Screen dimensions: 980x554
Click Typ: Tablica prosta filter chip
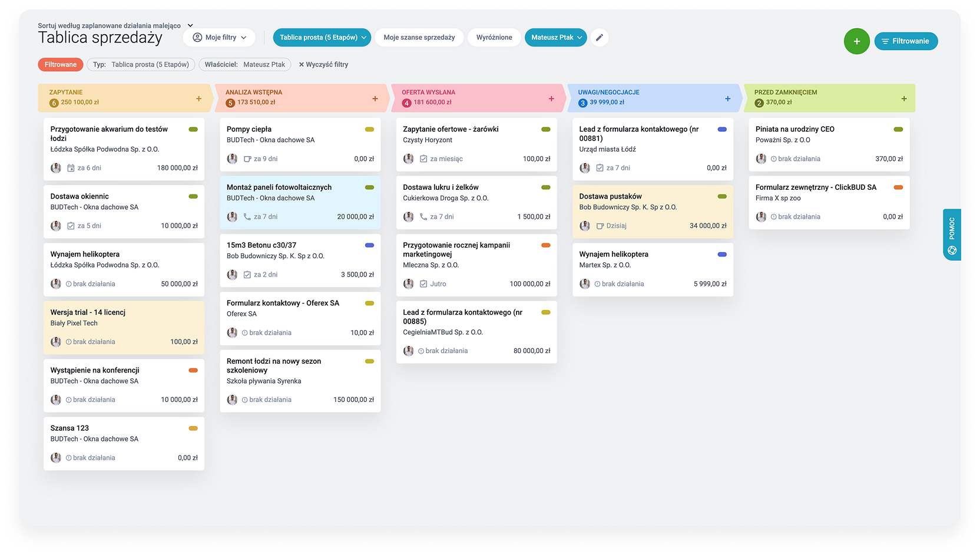tap(141, 65)
